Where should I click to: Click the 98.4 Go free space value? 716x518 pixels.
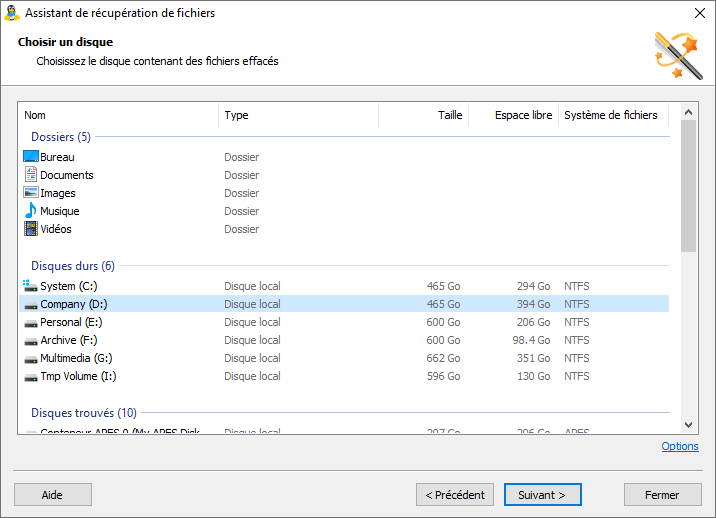(531, 340)
